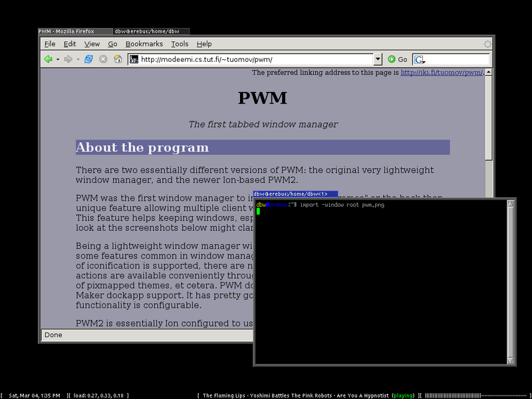Click the terminal scrollbar up arrow
This screenshot has height=399, width=532.
point(511,203)
